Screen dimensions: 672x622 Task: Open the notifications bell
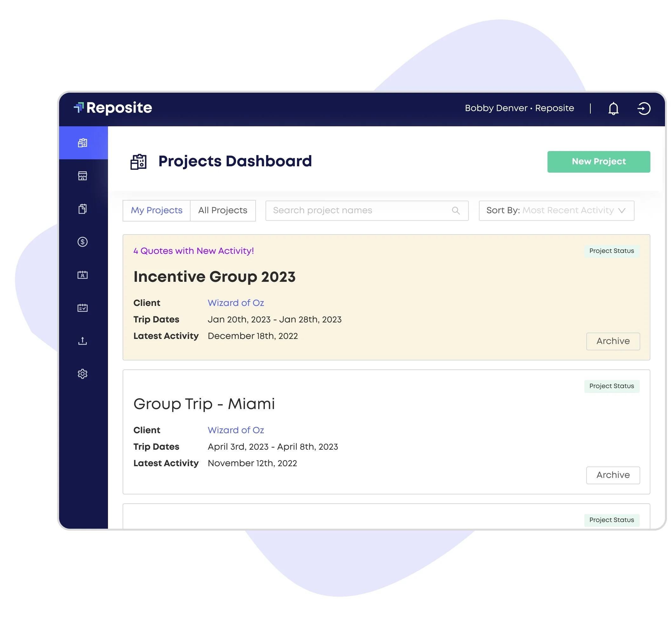[x=613, y=109]
